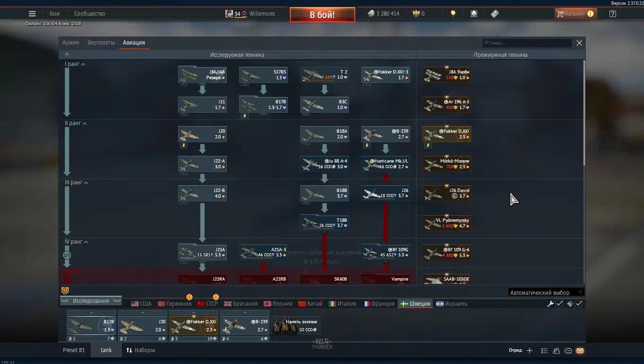Open the Сообщество menu
Image resolution: width=644 pixels, height=364 pixels.
pos(89,14)
